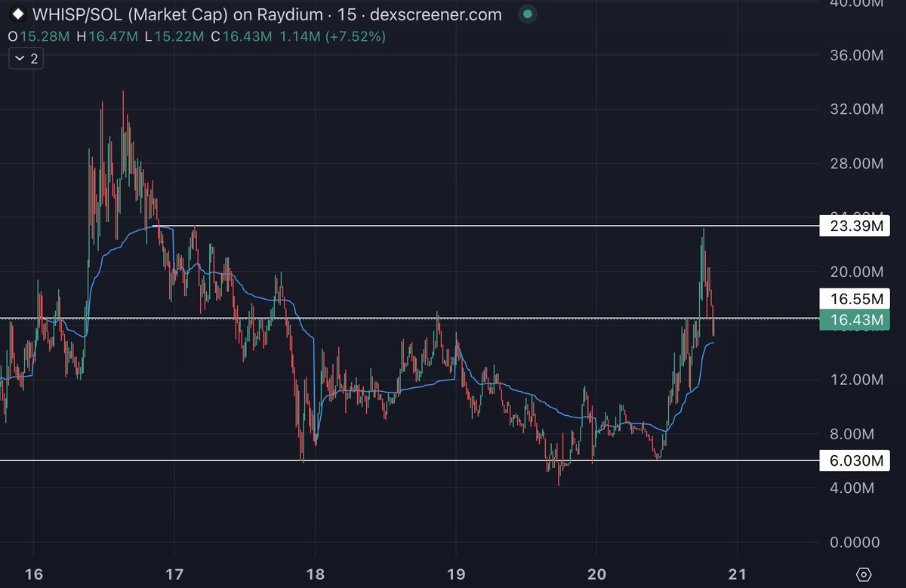906x588 pixels.
Task: Click the green 16.43M current price tag
Action: coord(855,320)
